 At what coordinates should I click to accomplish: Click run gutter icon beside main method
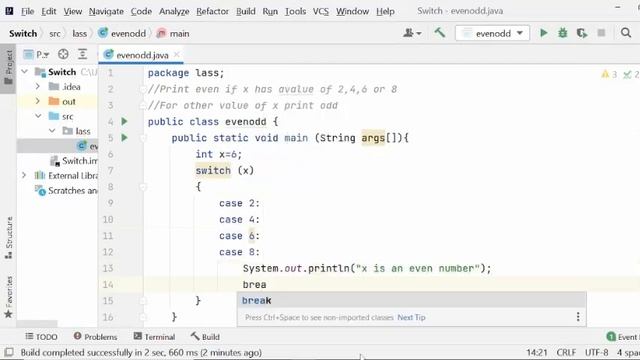pyautogui.click(x=124, y=138)
